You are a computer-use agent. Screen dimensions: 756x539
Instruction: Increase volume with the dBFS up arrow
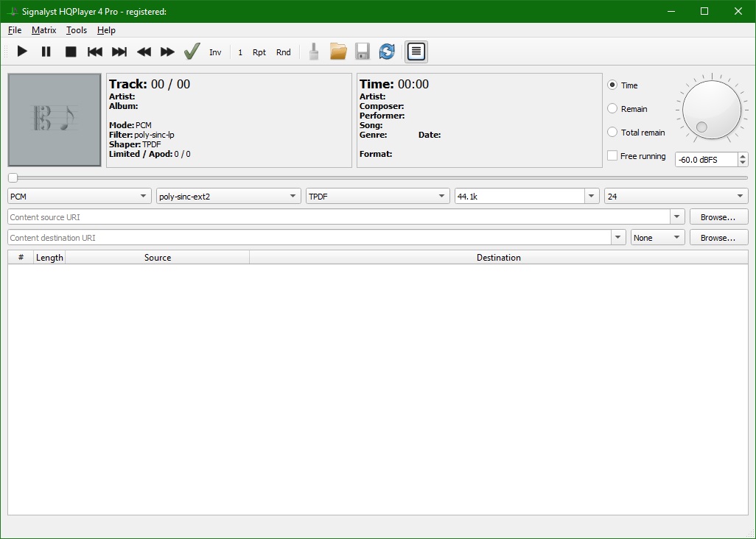tap(743, 156)
